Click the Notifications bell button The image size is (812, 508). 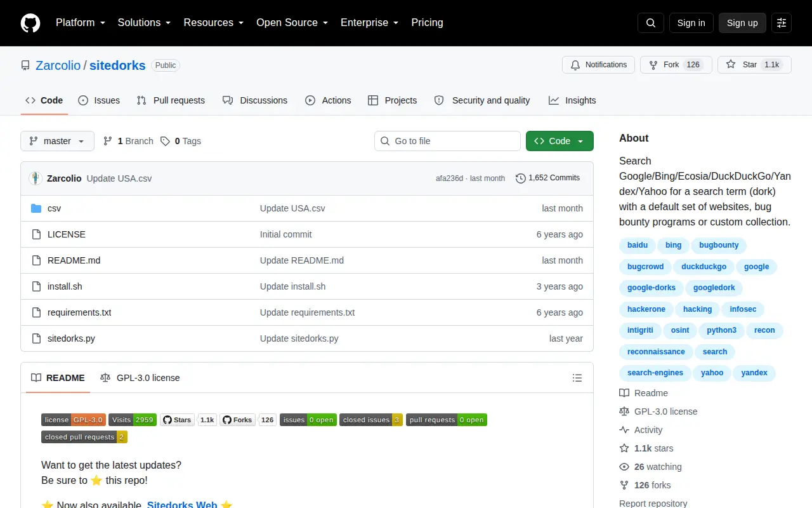click(598, 65)
